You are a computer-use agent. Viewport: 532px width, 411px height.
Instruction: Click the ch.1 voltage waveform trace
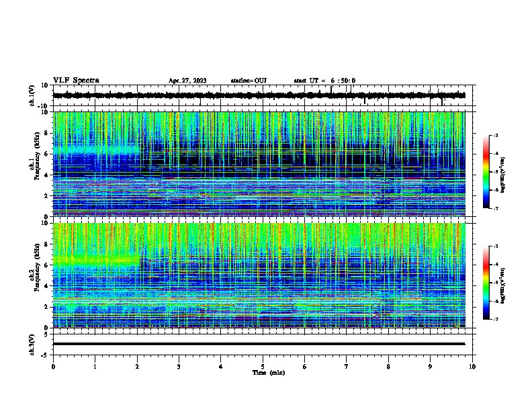tap(259, 95)
